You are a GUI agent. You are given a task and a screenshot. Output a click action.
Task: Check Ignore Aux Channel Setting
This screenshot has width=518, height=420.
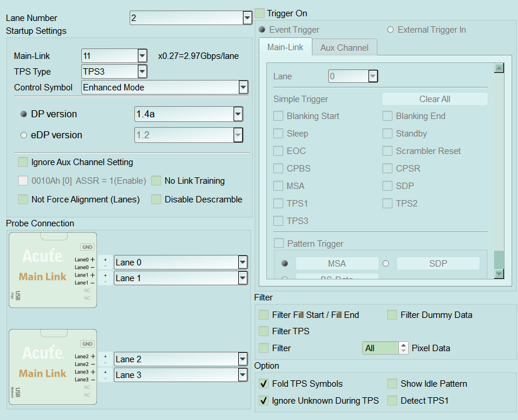click(x=23, y=162)
